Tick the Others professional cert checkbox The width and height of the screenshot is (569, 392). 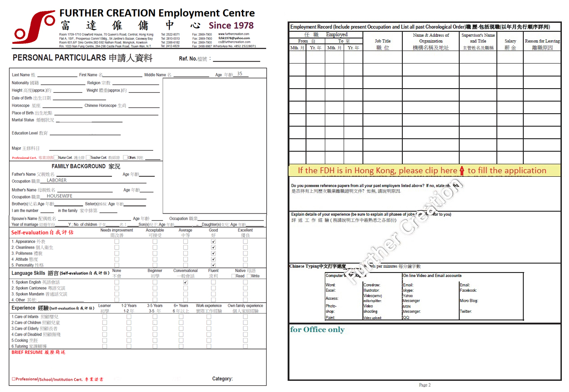coord(125,158)
